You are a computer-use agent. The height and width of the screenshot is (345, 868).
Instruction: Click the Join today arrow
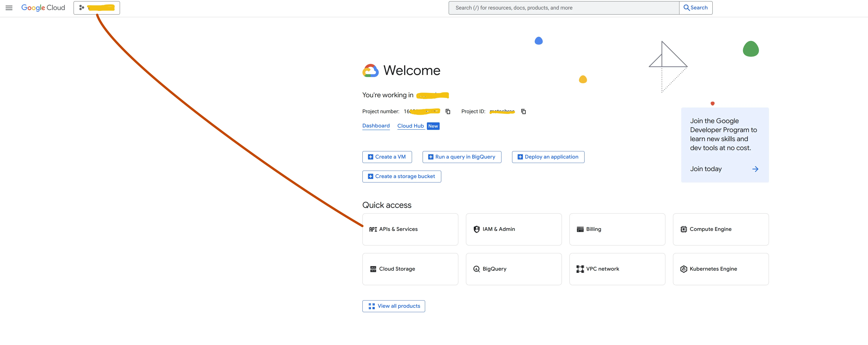755,169
